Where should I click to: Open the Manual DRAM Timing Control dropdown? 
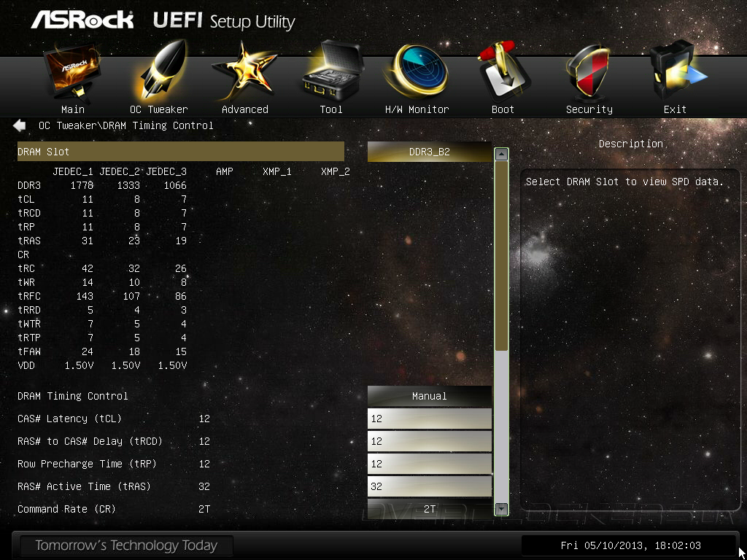[429, 396]
